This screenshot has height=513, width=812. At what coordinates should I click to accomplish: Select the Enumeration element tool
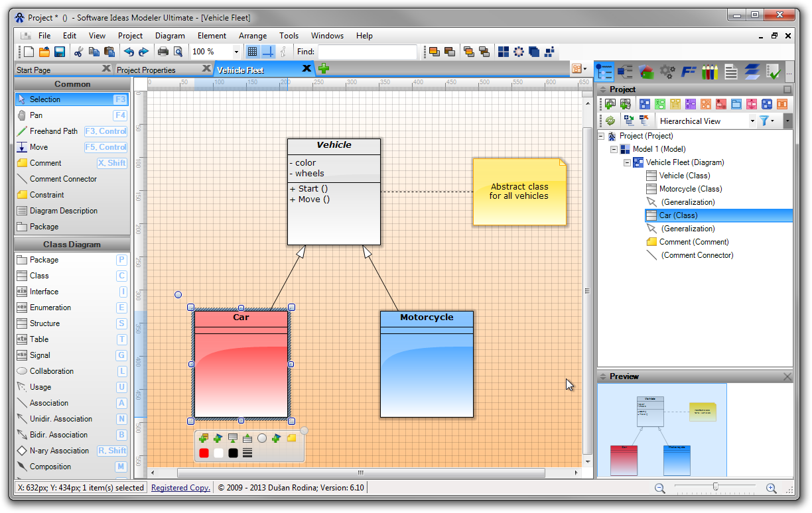coord(49,307)
